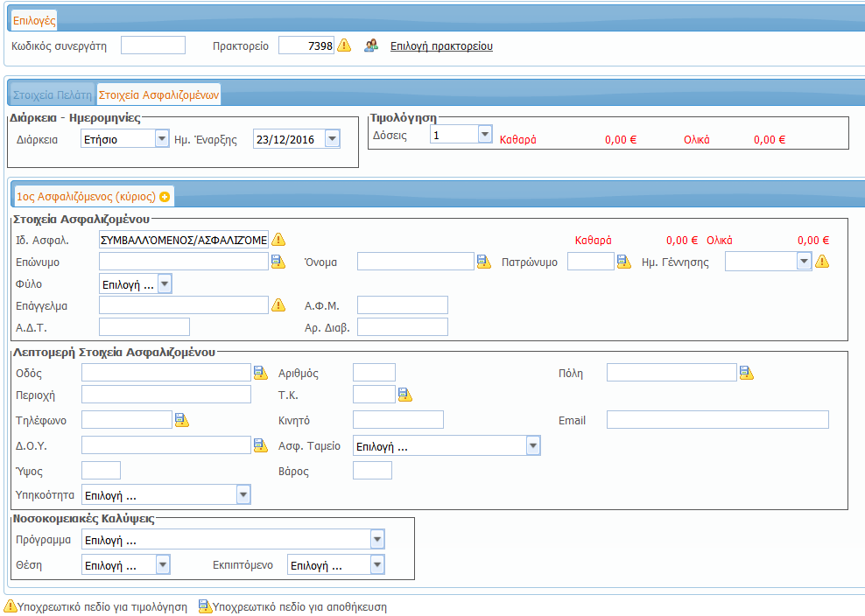Click the Όνομα input field

415,262
